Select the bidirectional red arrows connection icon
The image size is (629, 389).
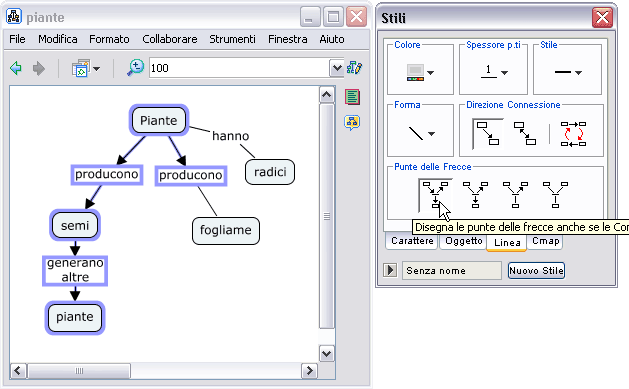(573, 134)
